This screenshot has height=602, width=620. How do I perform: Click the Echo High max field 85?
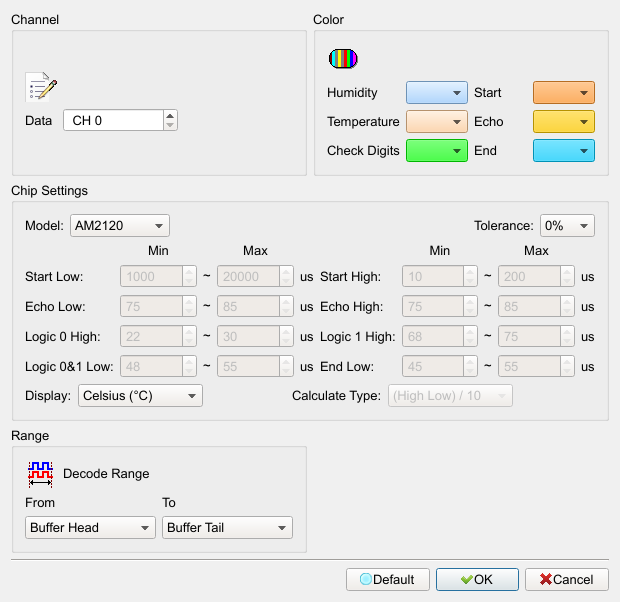pos(529,306)
